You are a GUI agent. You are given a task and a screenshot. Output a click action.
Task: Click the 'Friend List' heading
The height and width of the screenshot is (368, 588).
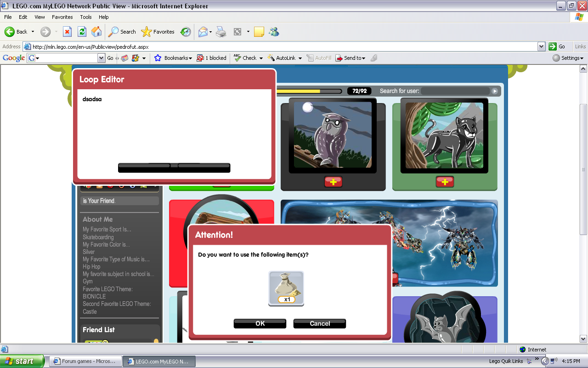tap(99, 329)
